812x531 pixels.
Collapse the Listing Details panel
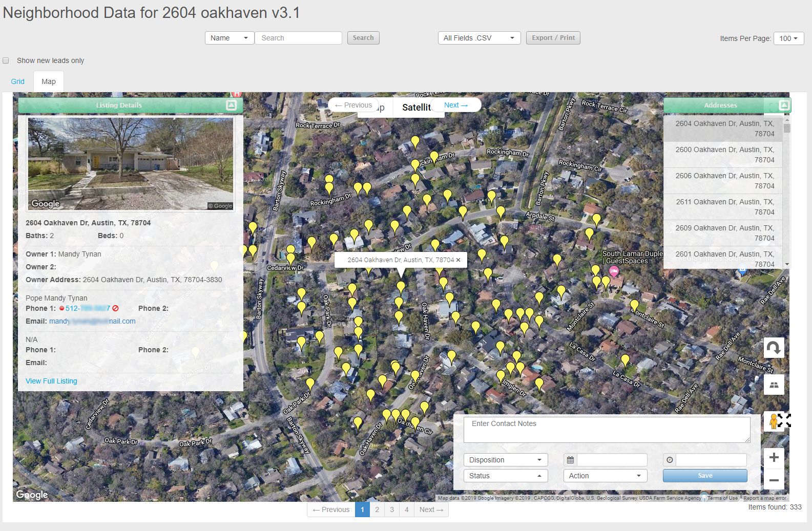pyautogui.click(x=231, y=105)
